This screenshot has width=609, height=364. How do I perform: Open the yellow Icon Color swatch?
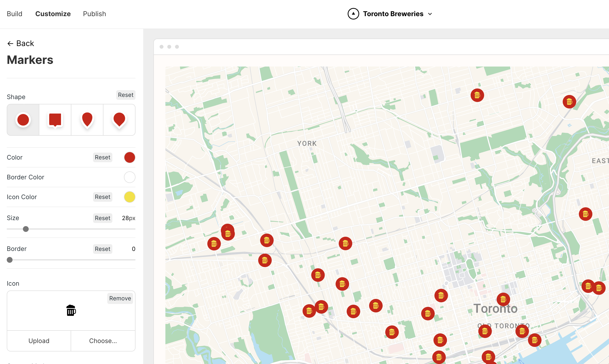pos(129,197)
